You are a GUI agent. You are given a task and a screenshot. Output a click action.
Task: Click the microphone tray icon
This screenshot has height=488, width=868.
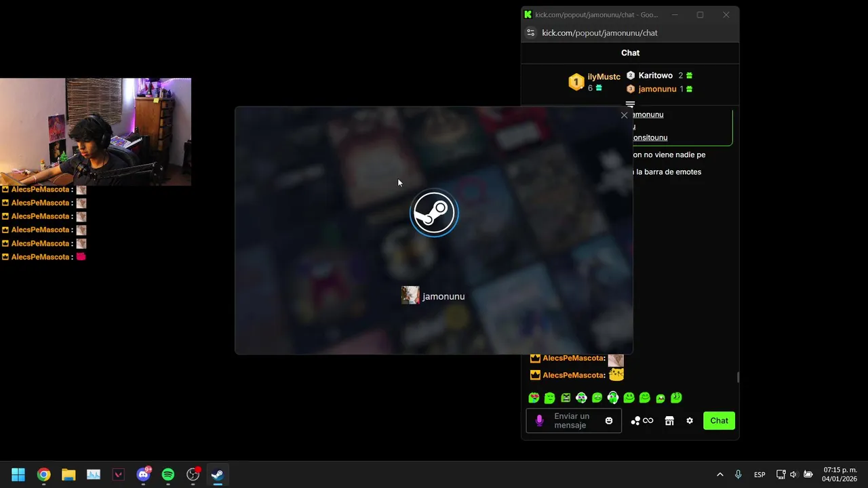point(738,474)
